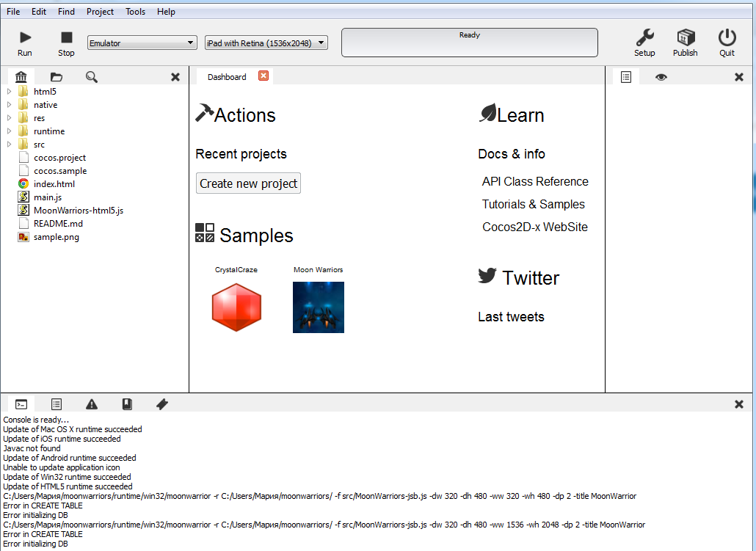Click the Learn leaf icon
This screenshot has width=756, height=551.
click(487, 113)
